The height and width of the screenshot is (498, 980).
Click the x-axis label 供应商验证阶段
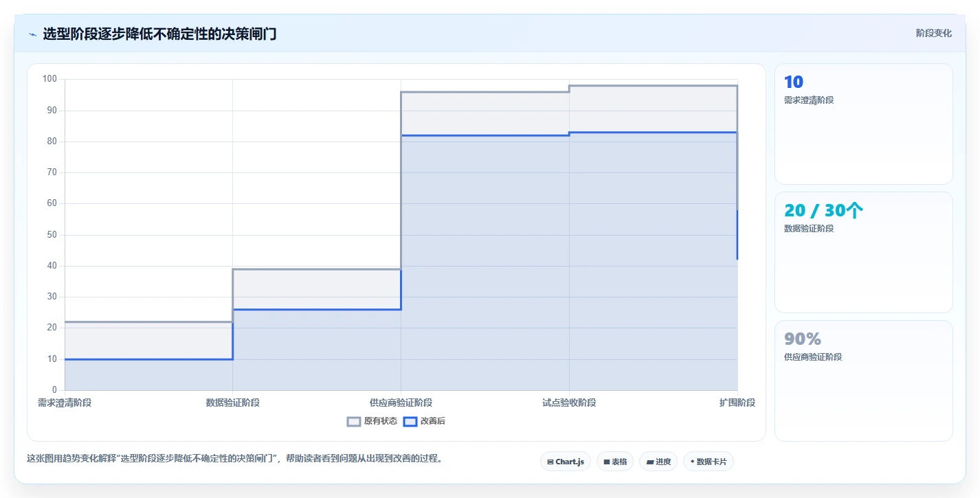(x=401, y=403)
